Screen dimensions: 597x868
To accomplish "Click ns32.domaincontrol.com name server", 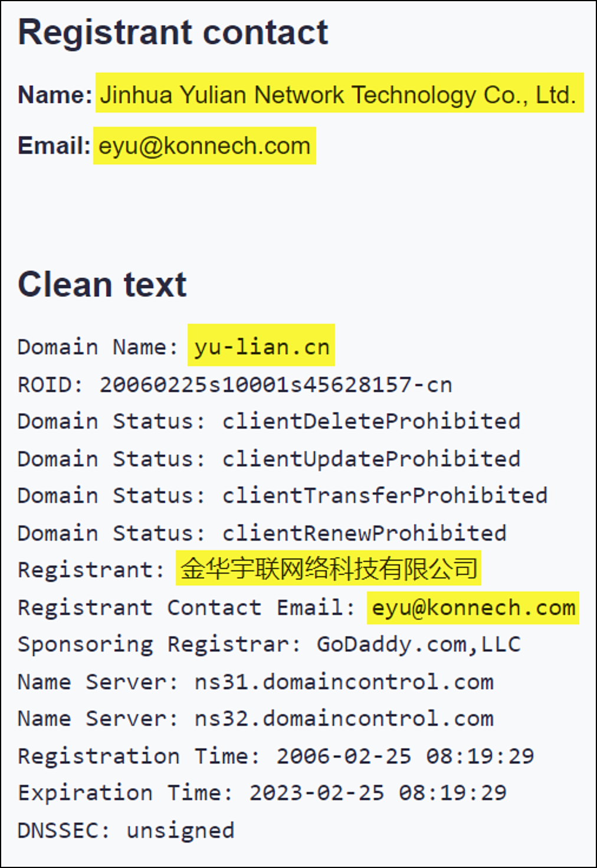I will click(344, 719).
